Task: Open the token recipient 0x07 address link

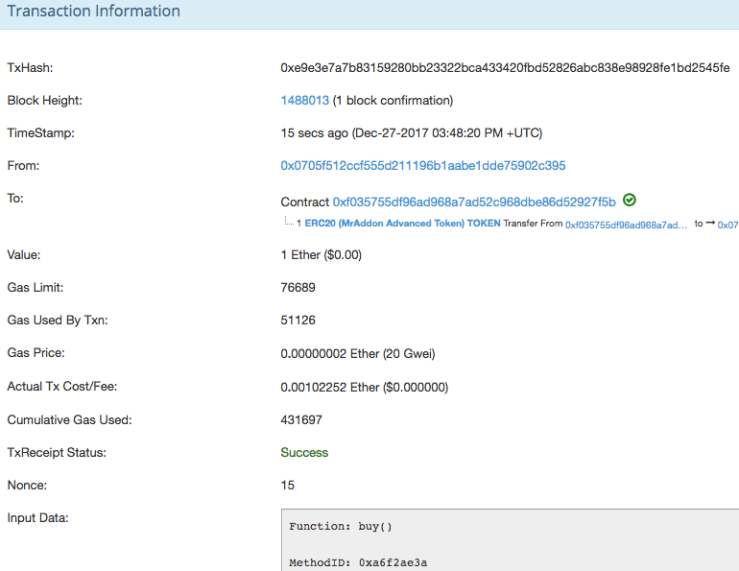Action: (x=728, y=225)
